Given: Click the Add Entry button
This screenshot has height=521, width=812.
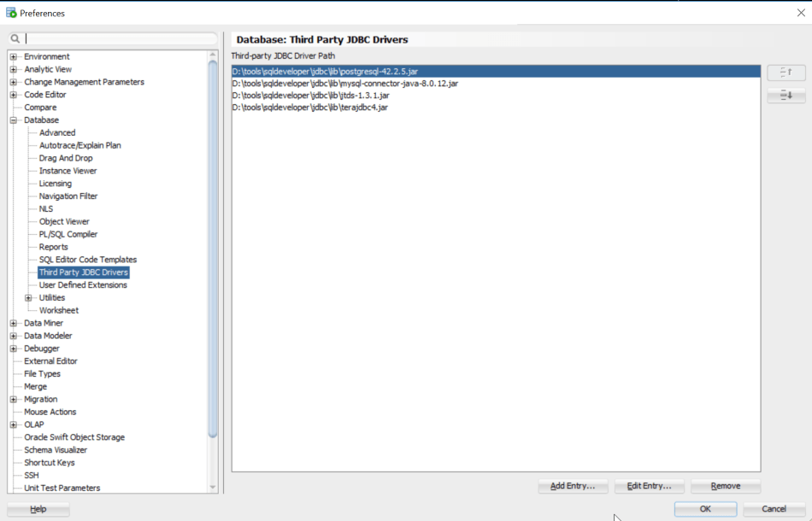Looking at the screenshot, I should coord(573,486).
